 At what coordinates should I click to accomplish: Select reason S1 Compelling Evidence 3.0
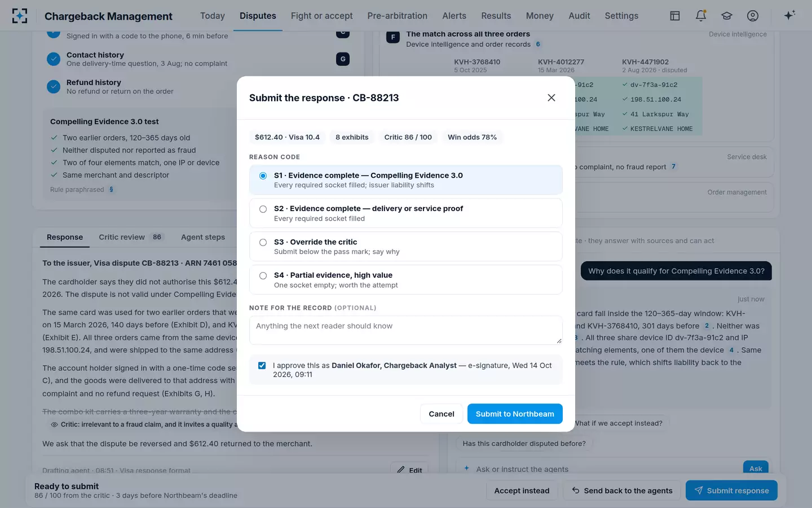[406, 179]
